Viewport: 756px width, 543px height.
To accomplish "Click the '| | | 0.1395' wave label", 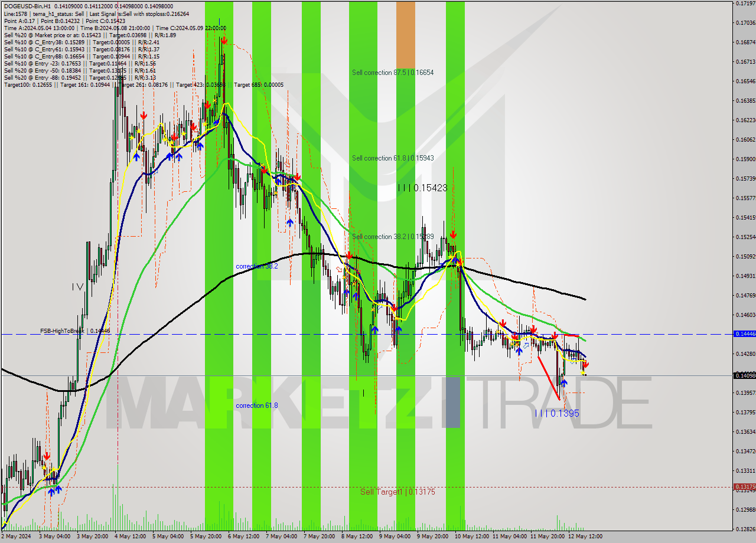I will click(x=557, y=413).
